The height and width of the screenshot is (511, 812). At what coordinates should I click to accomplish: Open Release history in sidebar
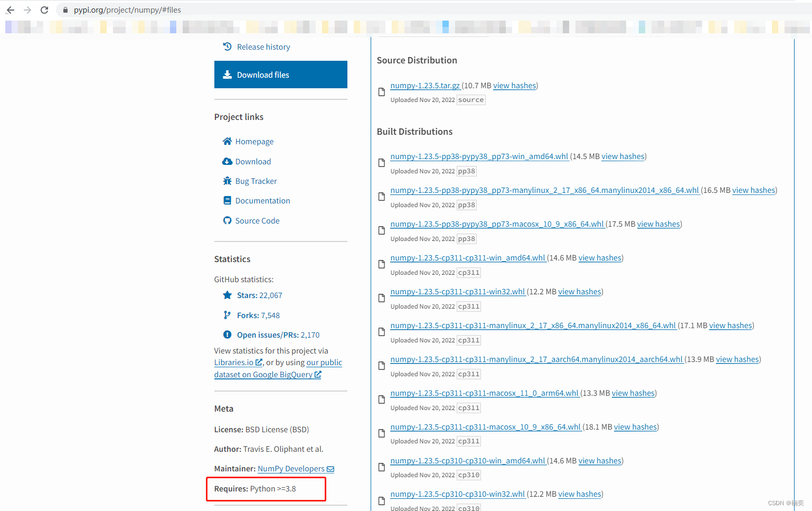coord(263,47)
